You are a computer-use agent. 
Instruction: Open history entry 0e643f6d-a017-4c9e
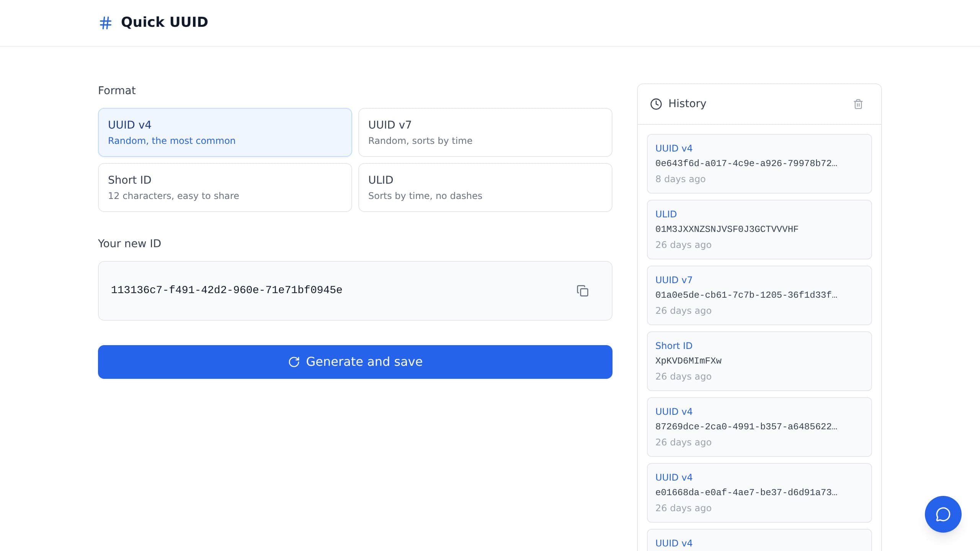pos(759,164)
